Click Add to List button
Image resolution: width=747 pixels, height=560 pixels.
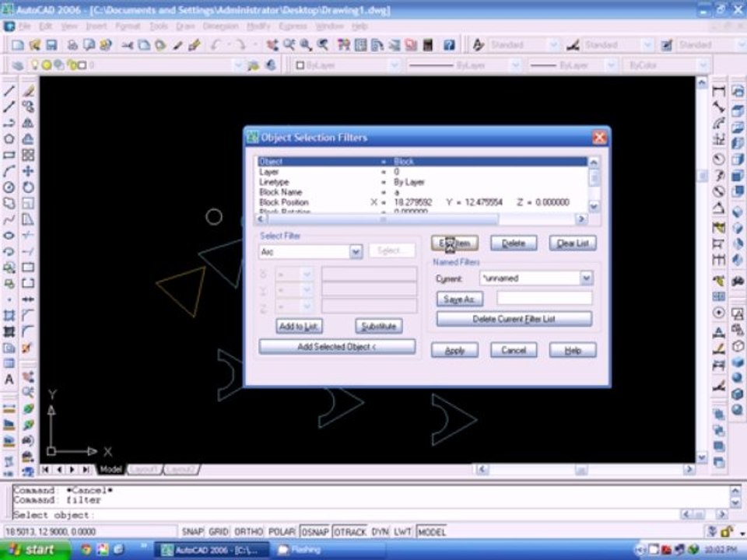click(x=299, y=326)
